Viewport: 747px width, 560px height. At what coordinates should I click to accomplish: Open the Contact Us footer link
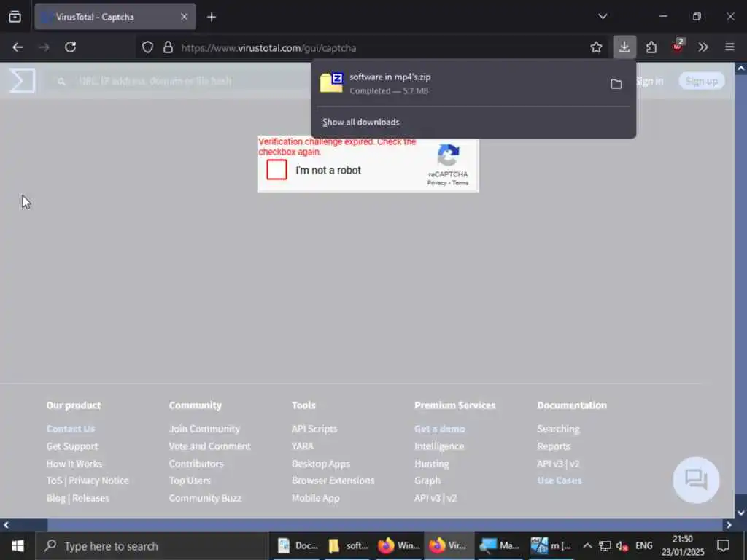click(x=71, y=429)
